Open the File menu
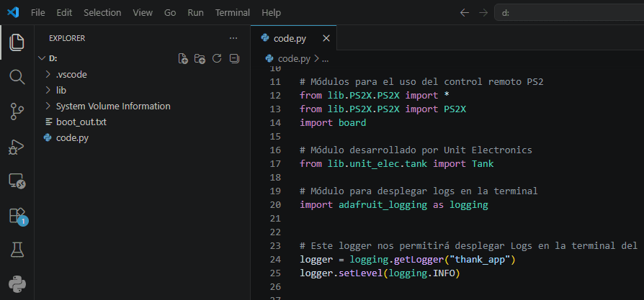644x300 pixels. [37, 13]
